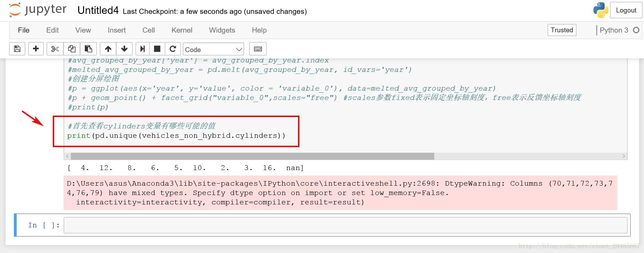Open the View menu
This screenshot has height=253, width=644.
[83, 30]
